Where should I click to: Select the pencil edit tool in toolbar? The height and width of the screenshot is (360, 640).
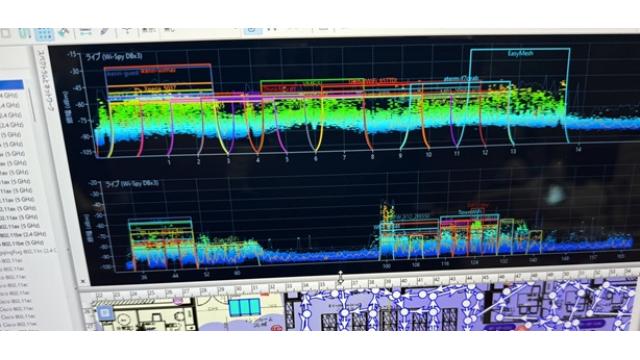tap(105, 32)
